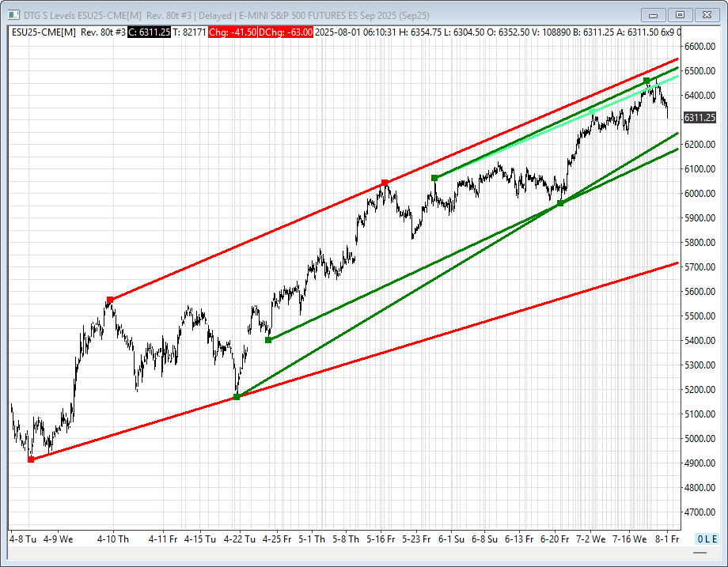Image resolution: width=728 pixels, height=567 pixels.
Task: Click the 'T: 82171' header value
Action: pos(189,32)
